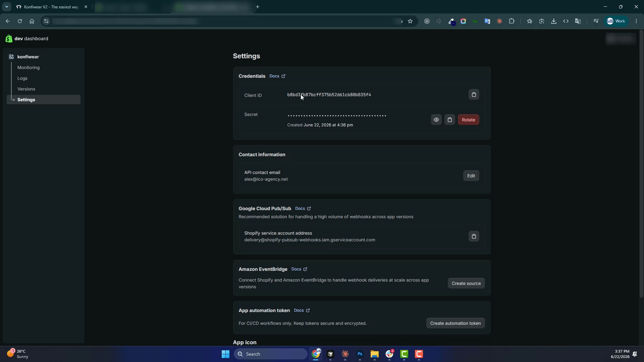This screenshot has height=362, width=644.
Task: Open the media control toolbar icon
Action: (596, 21)
